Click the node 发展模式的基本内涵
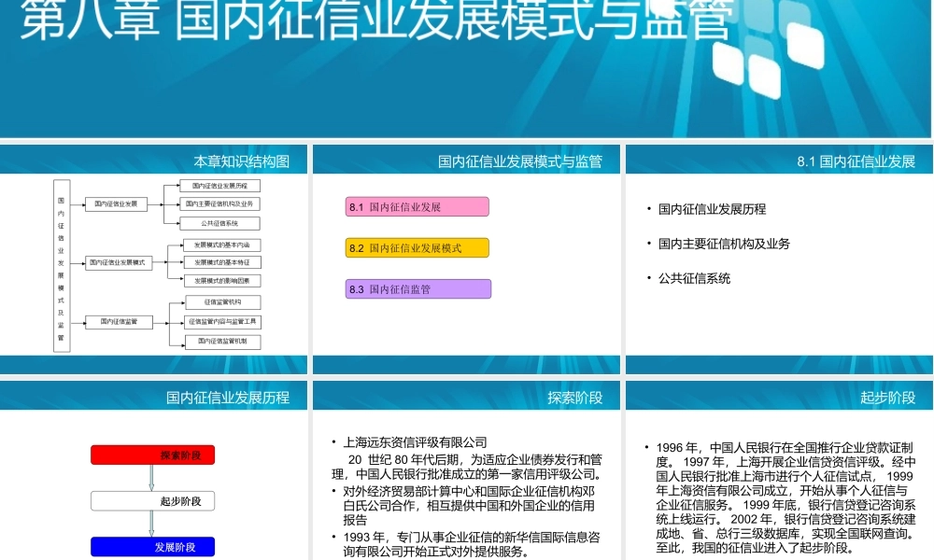Viewport: 934px width, 560px height. click(x=224, y=244)
